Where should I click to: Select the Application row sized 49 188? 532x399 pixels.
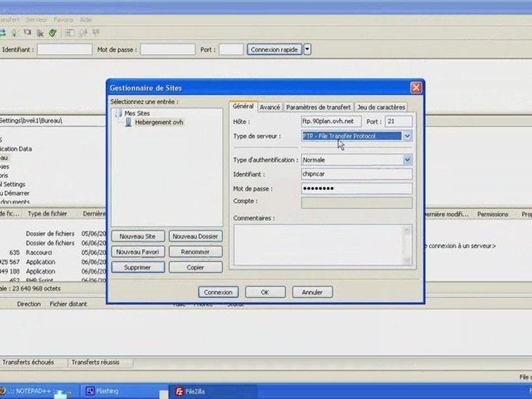(x=53, y=272)
